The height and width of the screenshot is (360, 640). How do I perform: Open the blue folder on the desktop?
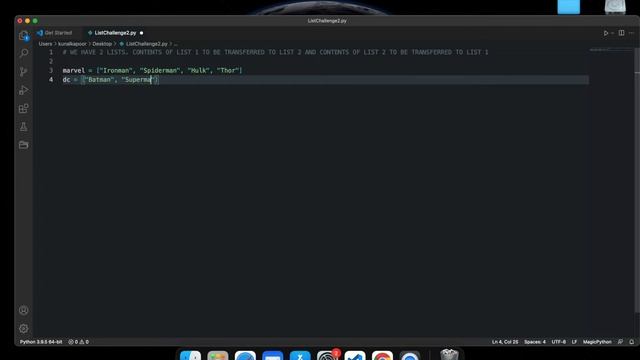click(x=569, y=7)
